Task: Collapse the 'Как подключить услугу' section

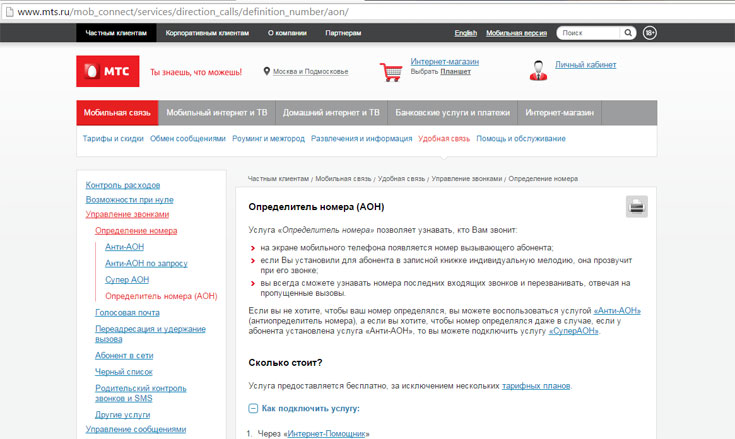Action: pyautogui.click(x=254, y=409)
